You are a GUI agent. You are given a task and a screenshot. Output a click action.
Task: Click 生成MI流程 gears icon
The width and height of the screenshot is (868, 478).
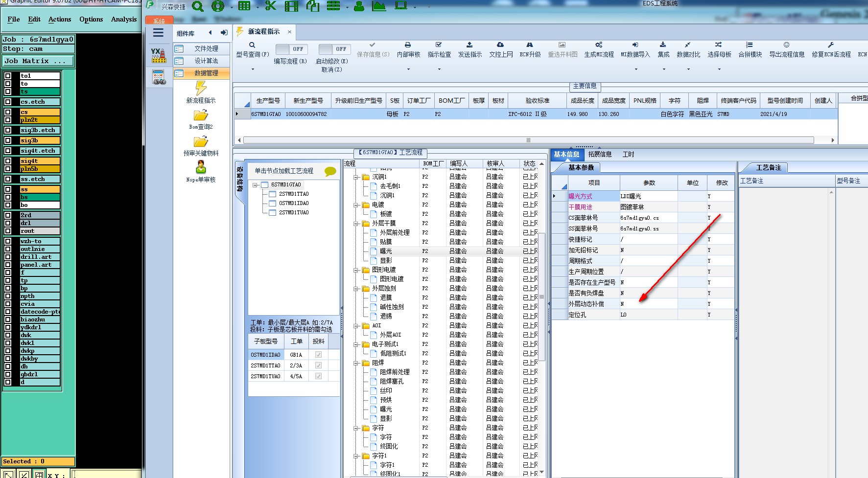click(599, 45)
